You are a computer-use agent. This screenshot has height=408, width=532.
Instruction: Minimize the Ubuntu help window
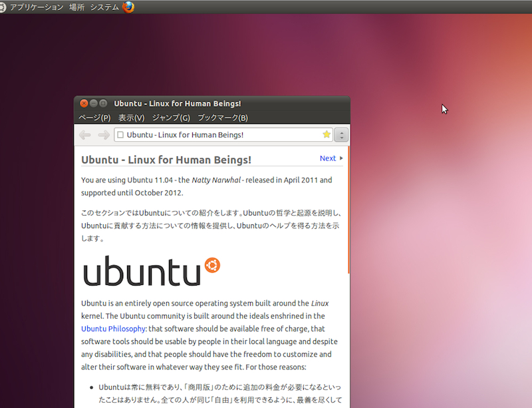coord(94,103)
